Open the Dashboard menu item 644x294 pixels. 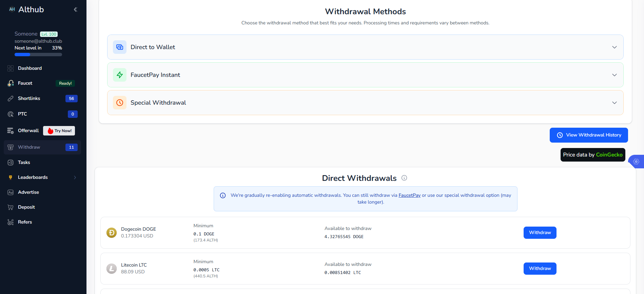[42, 68]
